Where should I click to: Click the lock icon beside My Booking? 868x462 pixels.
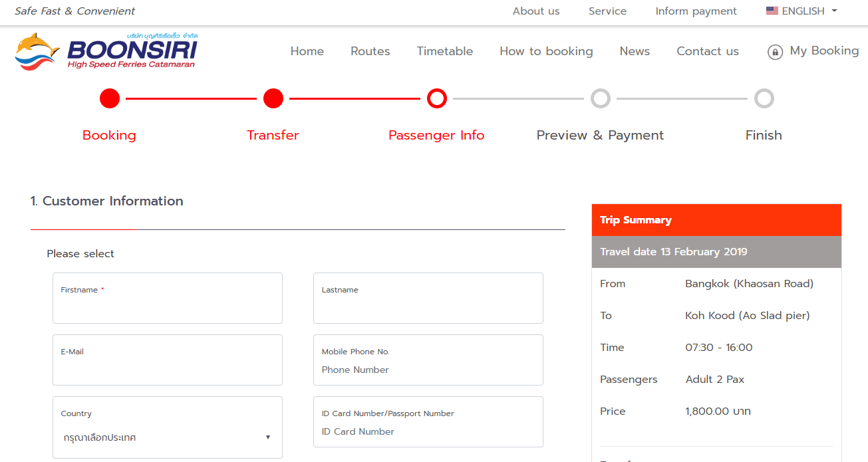(775, 52)
